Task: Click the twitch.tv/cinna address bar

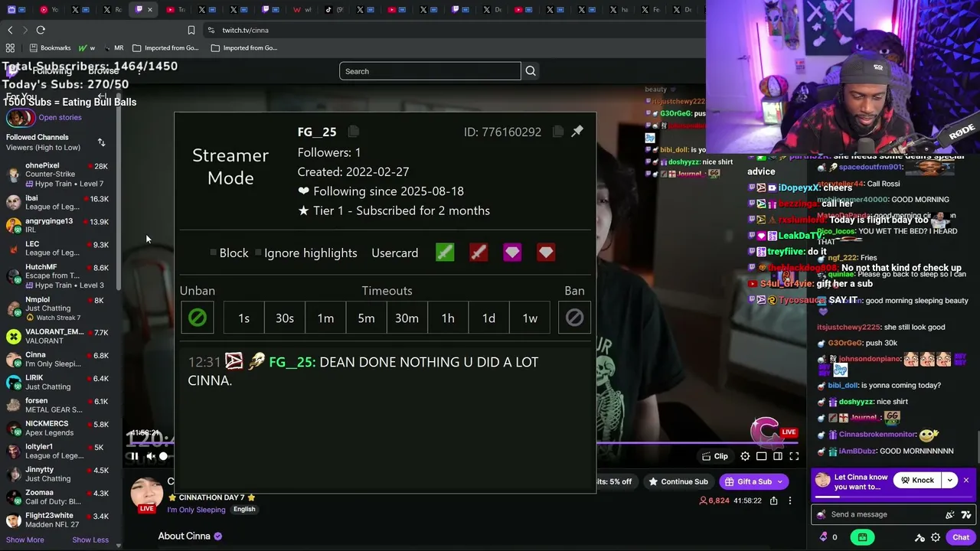Action: [x=245, y=30]
